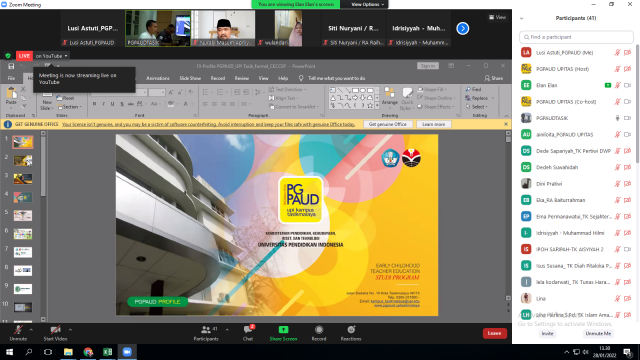
Task: Open the Participants panel button
Action: click(x=206, y=333)
